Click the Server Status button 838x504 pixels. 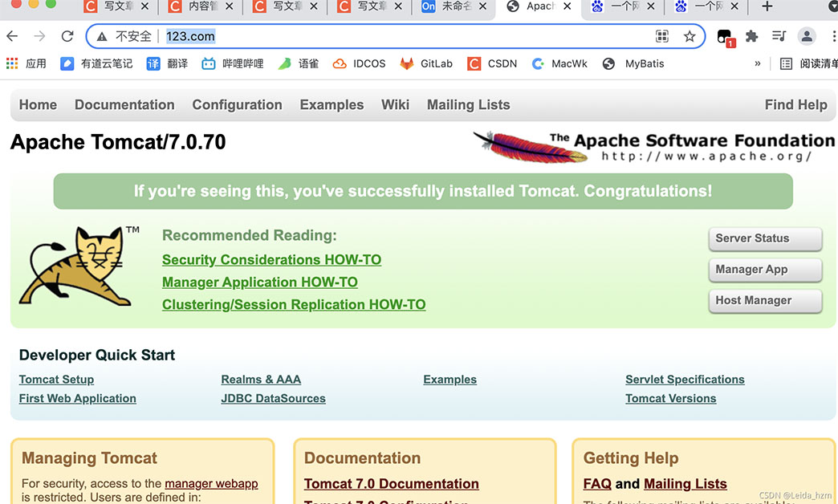(765, 238)
